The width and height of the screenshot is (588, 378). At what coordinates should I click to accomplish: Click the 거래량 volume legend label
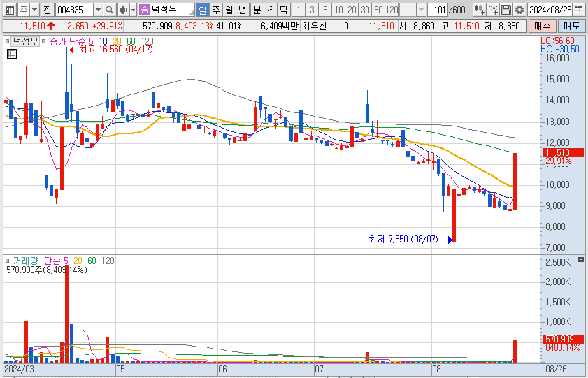click(26, 261)
